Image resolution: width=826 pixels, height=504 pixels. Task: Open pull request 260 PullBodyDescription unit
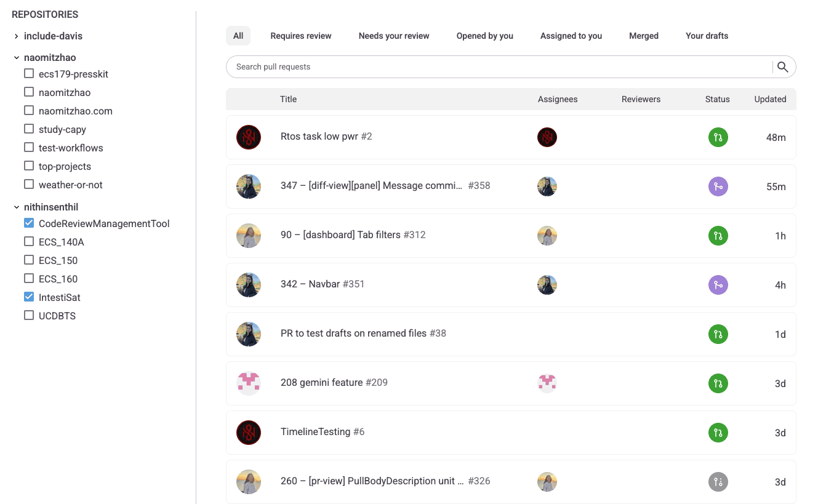click(x=385, y=481)
